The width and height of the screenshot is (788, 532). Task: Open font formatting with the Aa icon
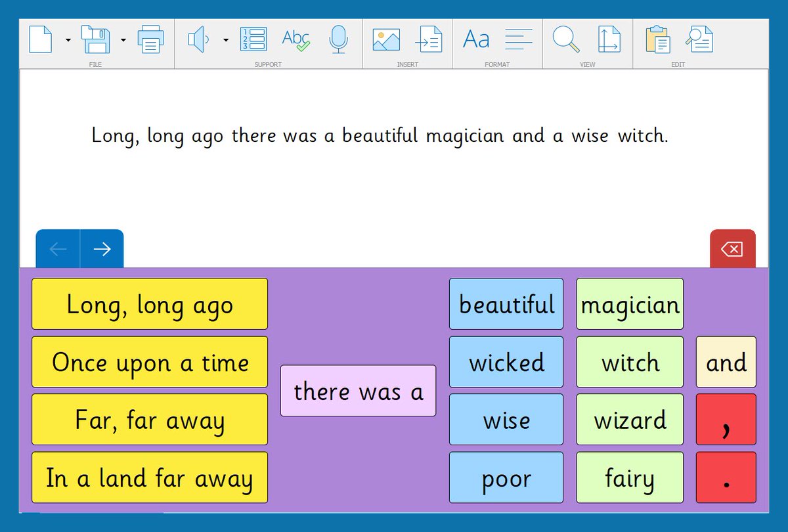click(476, 39)
